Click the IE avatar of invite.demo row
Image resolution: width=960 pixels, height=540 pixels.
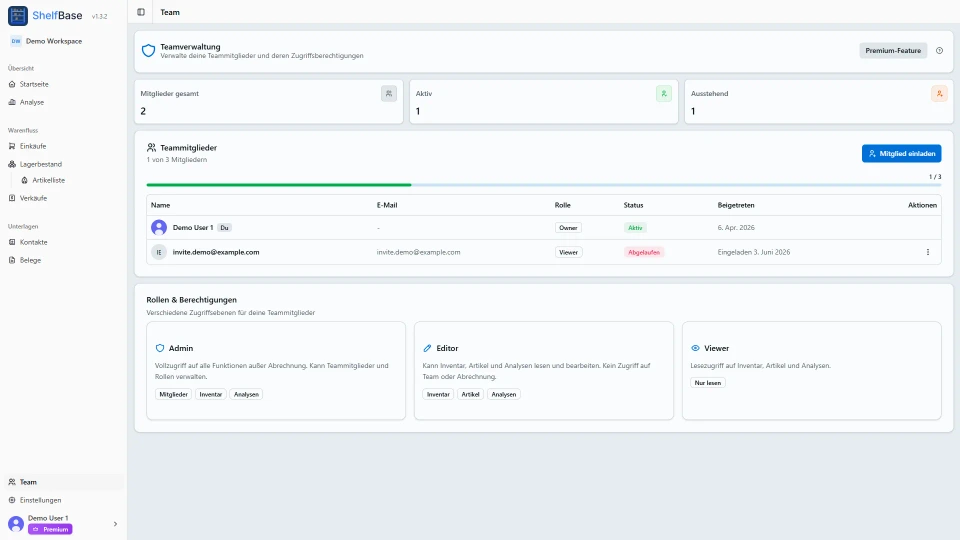tap(159, 252)
